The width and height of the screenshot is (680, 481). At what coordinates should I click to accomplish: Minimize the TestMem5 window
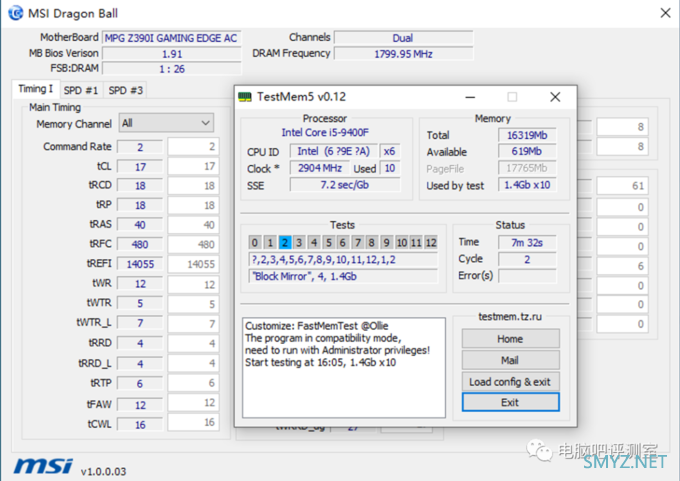point(471,97)
